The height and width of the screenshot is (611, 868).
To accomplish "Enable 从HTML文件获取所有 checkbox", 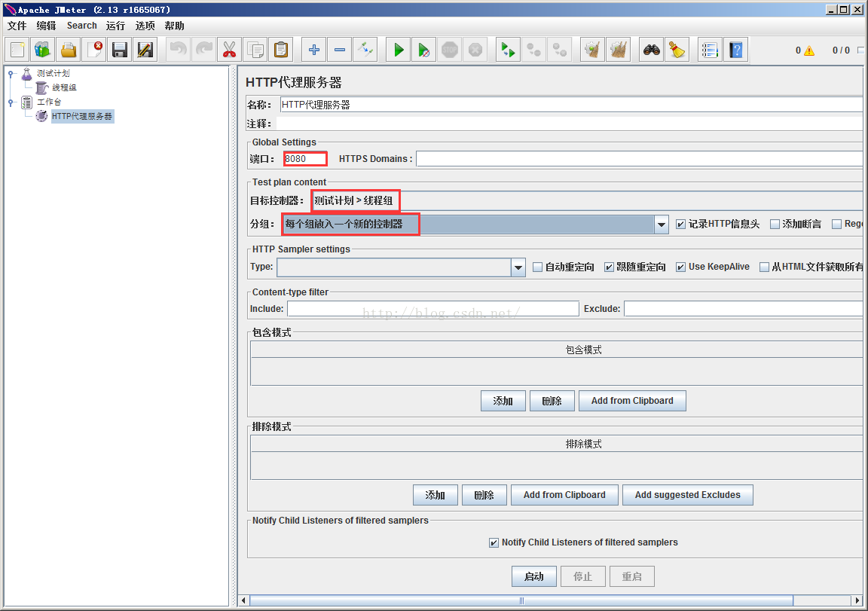I will pos(764,267).
